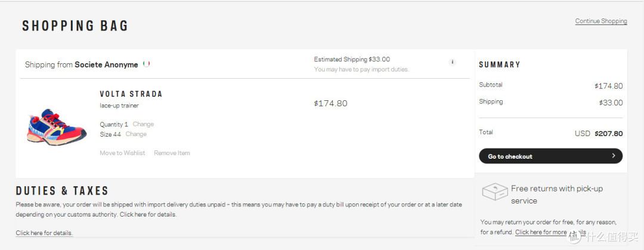The height and width of the screenshot is (250, 644).
Task: Click the free returns box icon
Action: pos(494,192)
